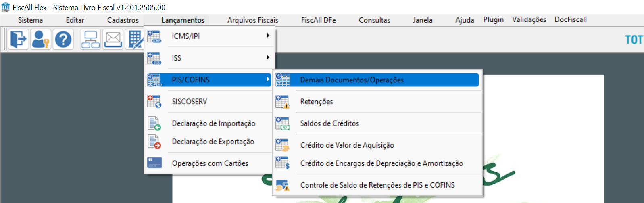Open the Plugin menu

[x=494, y=19]
